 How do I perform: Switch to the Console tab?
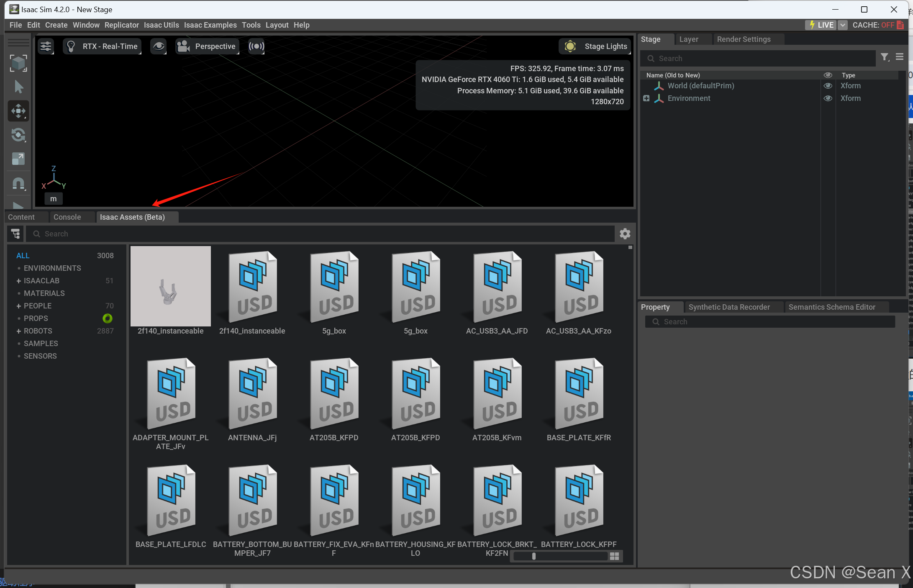coord(67,217)
